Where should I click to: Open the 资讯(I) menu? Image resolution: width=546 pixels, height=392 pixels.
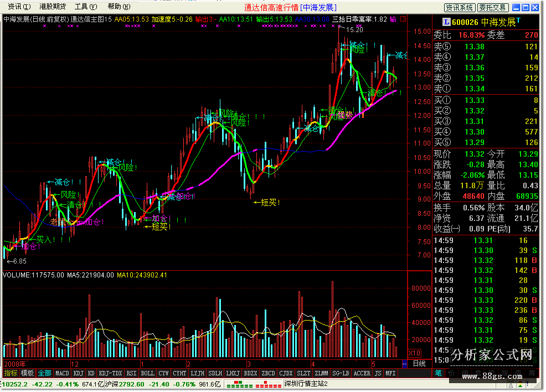coord(19,7)
